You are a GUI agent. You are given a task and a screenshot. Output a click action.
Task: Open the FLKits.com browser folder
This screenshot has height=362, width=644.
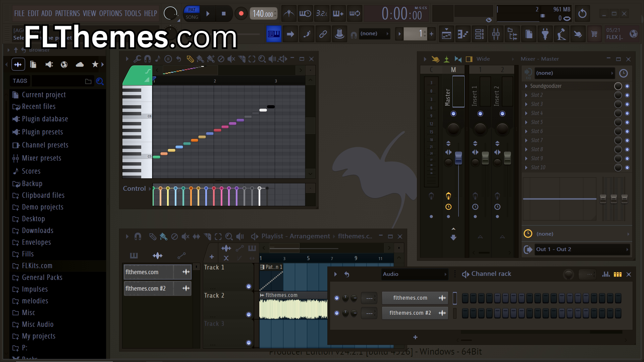37,266
